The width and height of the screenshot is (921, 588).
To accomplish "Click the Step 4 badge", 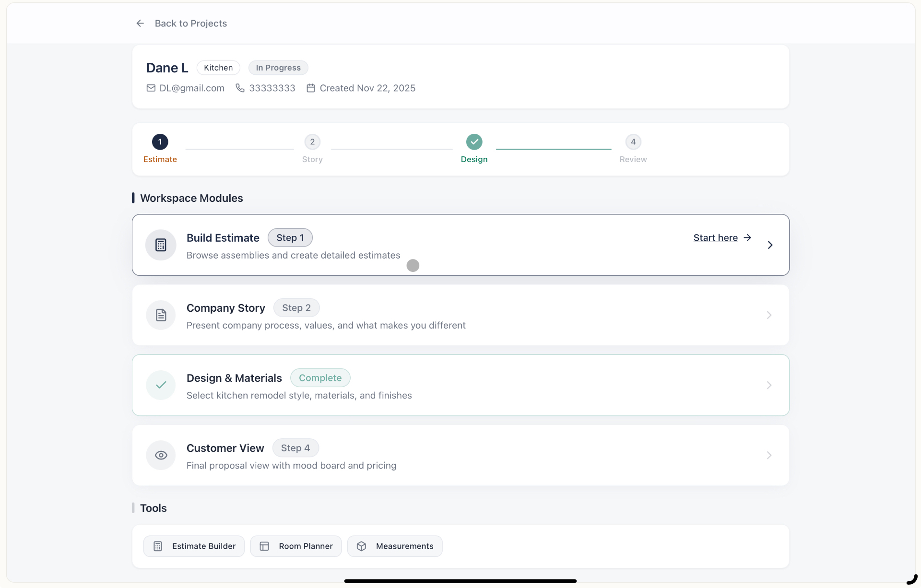I will [x=295, y=448].
